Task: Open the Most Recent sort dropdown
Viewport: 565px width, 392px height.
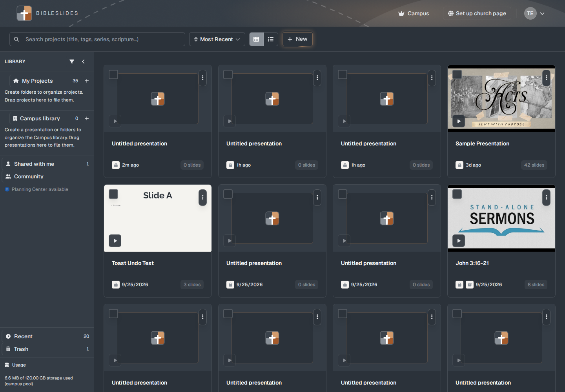Action: 217,39
